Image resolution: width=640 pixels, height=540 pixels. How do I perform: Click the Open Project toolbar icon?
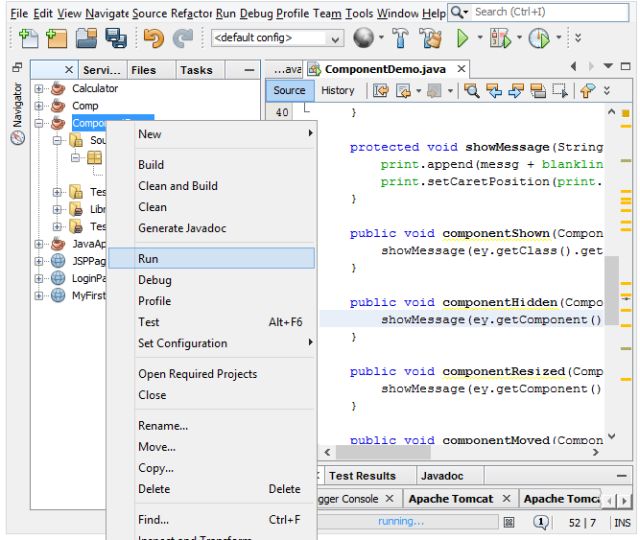[87, 38]
